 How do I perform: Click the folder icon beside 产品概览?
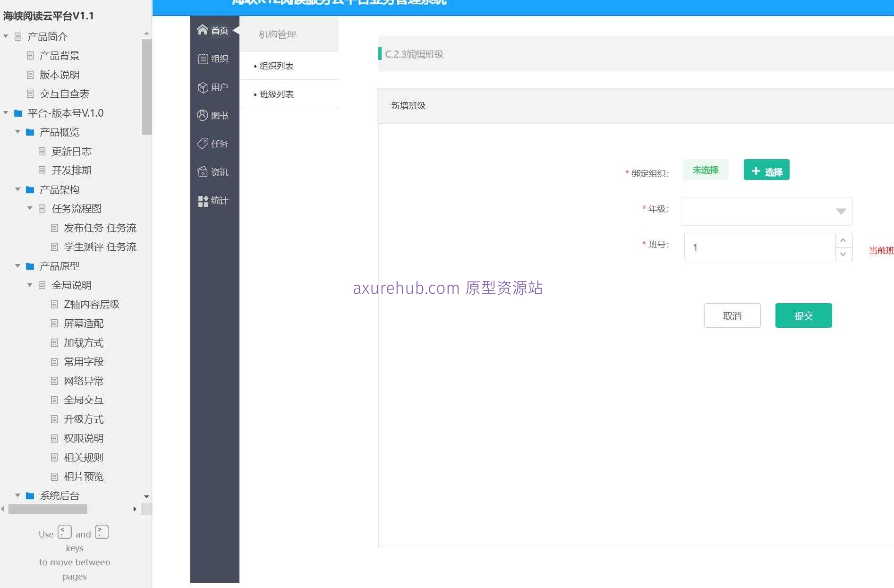coord(29,132)
